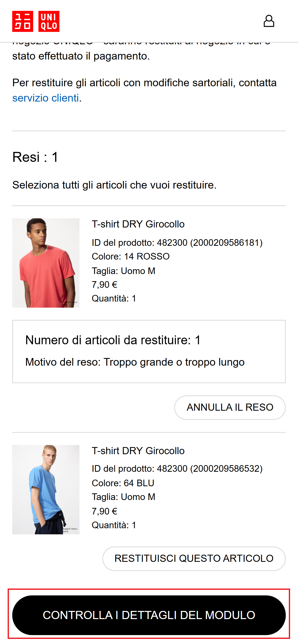Click the Japanese katakana Uniqlo logo
The width and height of the screenshot is (298, 644).
point(23,21)
